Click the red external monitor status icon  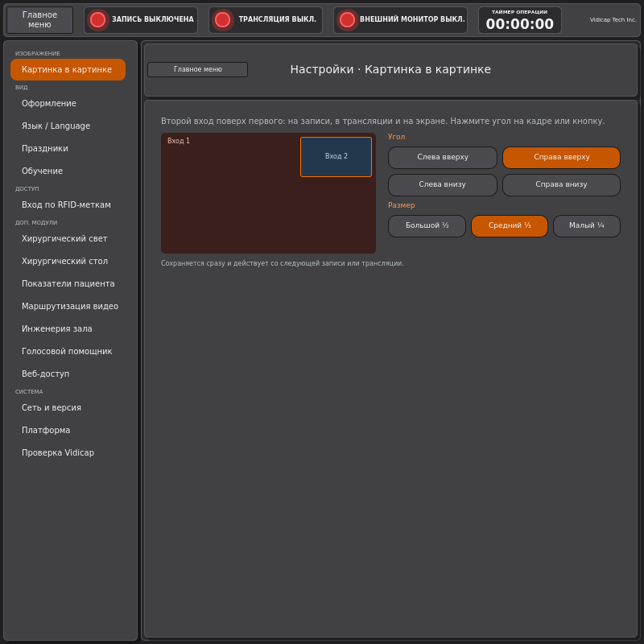348,19
